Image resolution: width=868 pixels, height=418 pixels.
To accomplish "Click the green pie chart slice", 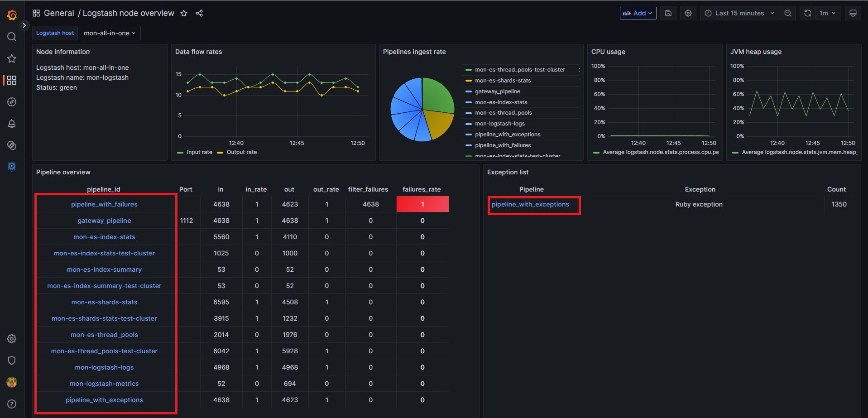I will click(x=437, y=96).
